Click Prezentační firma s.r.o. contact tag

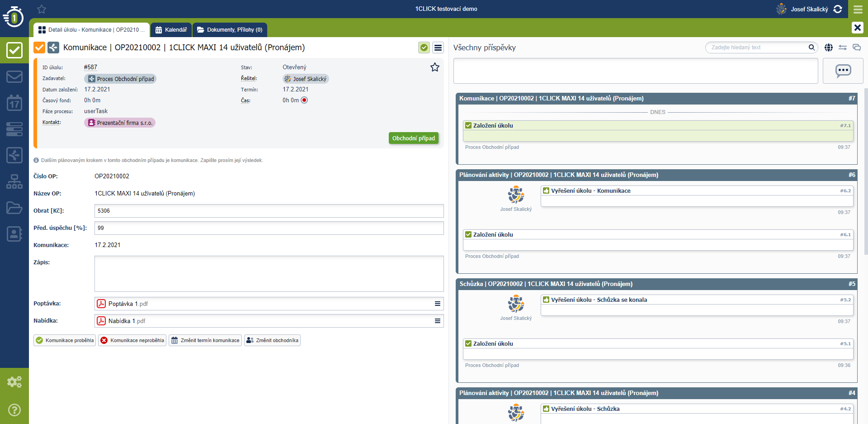click(x=120, y=123)
